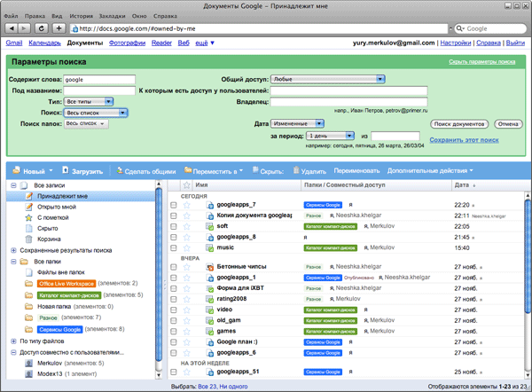Click Скрыть параметры поиска link

click(481, 61)
